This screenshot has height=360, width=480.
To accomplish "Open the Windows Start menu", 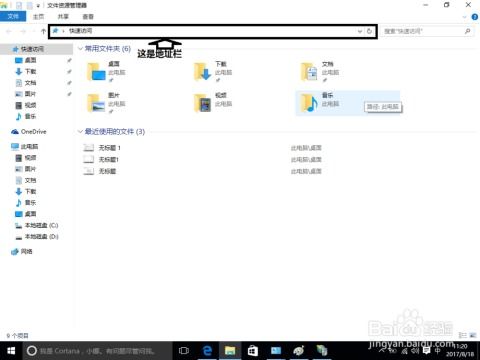I will [x=11, y=351].
